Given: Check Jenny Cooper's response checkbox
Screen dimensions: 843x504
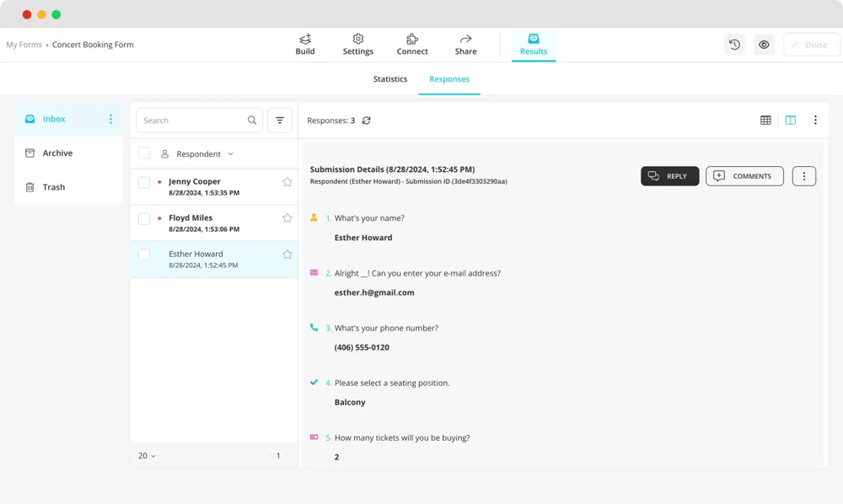Looking at the screenshot, I should point(144,182).
